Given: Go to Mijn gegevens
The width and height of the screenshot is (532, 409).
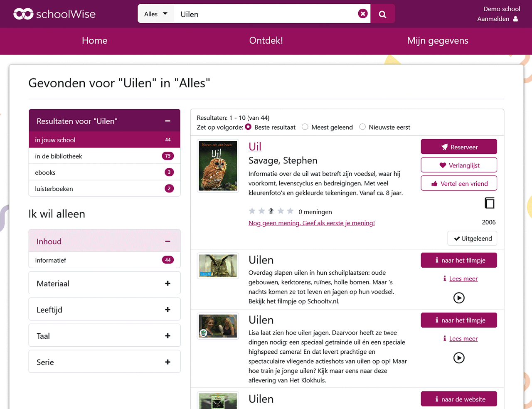Looking at the screenshot, I should [437, 41].
